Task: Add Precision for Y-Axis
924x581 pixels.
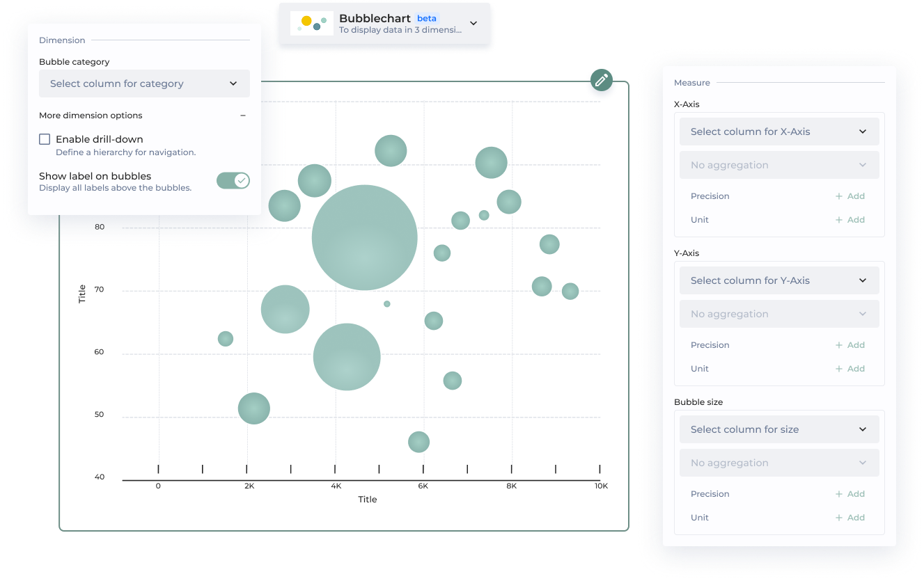Action: (850, 345)
